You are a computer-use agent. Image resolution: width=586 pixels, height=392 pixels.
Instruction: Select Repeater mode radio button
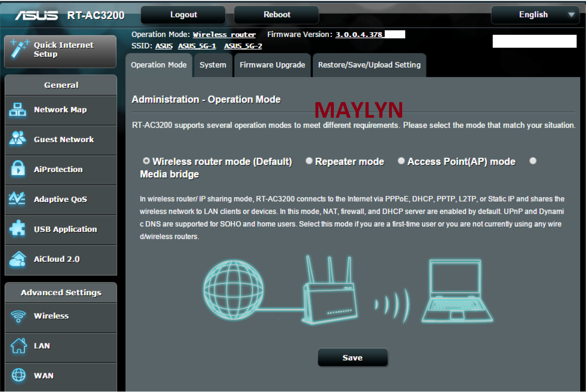click(x=309, y=161)
